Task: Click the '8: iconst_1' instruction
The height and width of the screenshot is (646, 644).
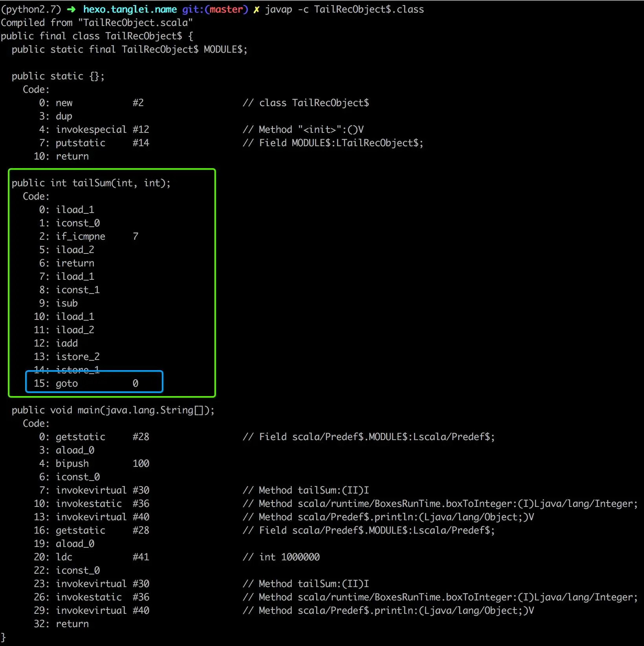Action: tap(69, 290)
